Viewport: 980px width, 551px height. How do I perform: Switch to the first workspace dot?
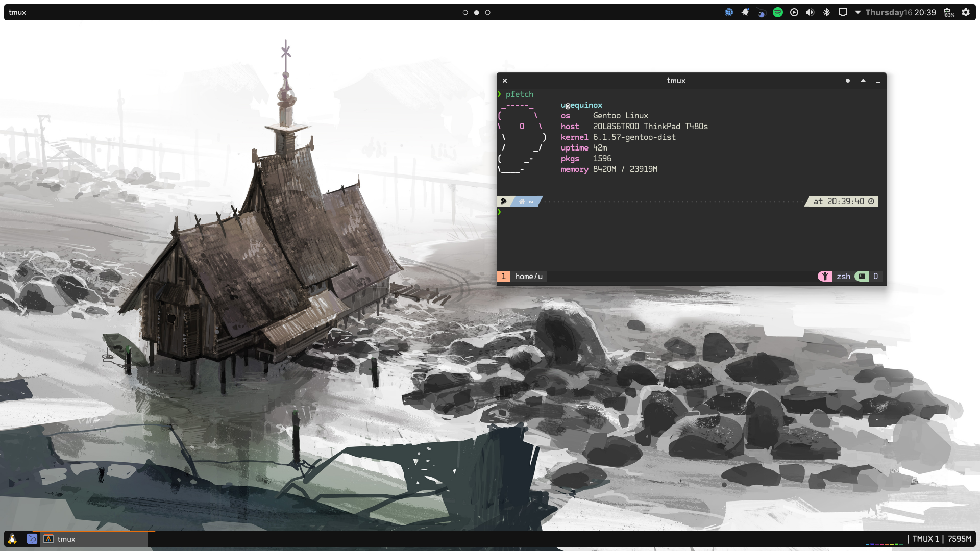[465, 12]
